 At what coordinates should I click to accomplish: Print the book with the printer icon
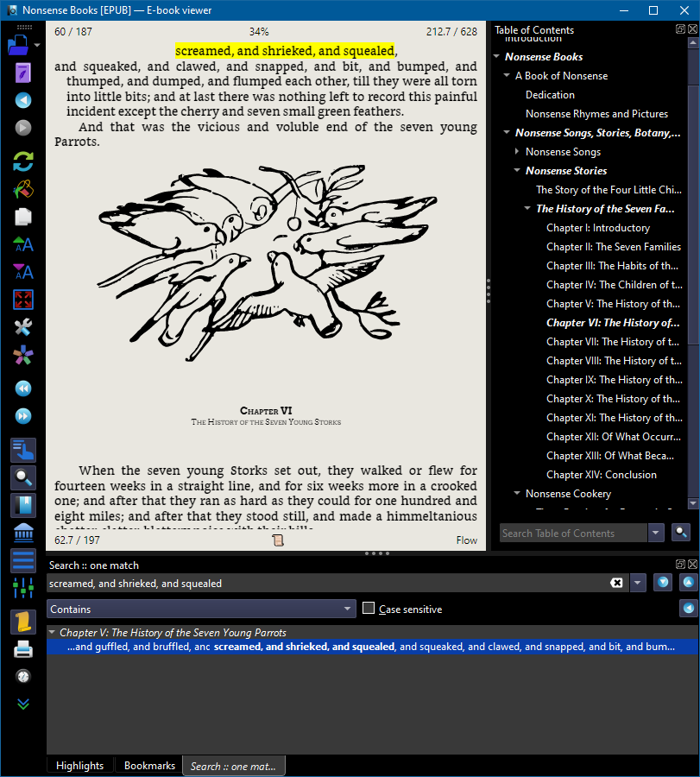[x=22, y=649]
